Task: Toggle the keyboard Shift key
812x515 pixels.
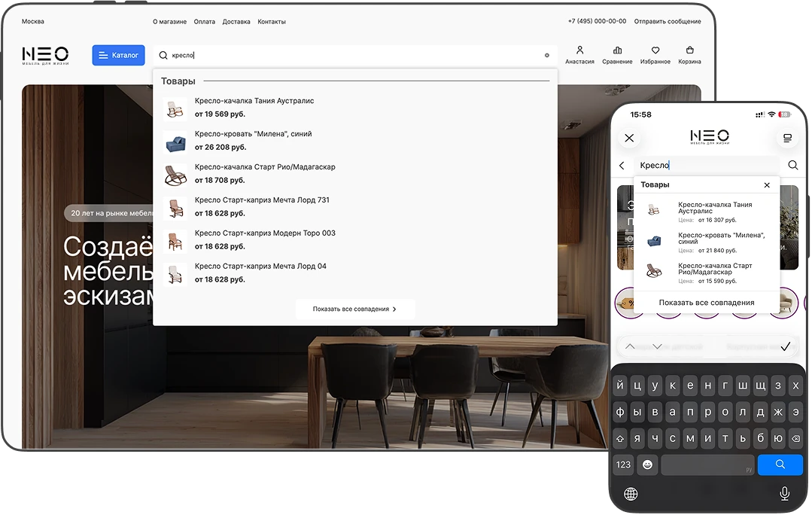Action: tap(620, 439)
